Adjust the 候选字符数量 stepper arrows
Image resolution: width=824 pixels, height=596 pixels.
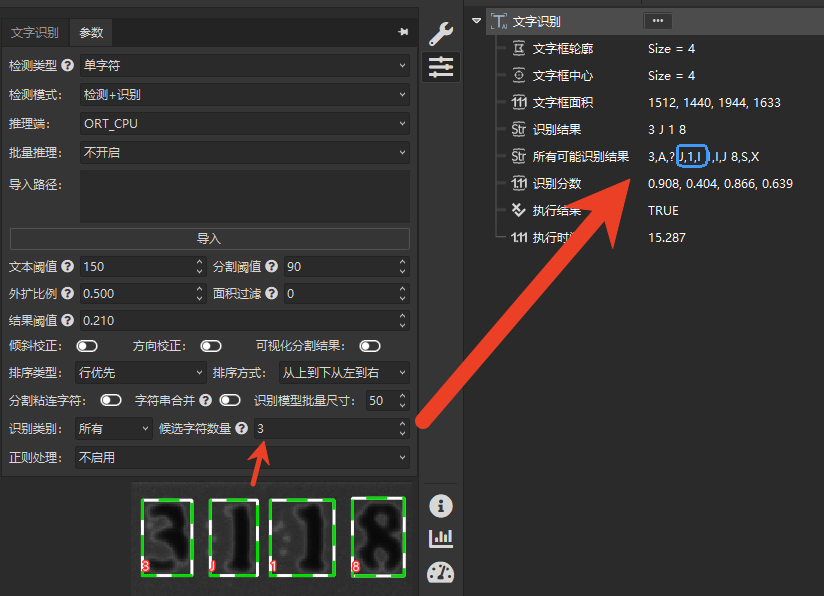pyautogui.click(x=402, y=428)
